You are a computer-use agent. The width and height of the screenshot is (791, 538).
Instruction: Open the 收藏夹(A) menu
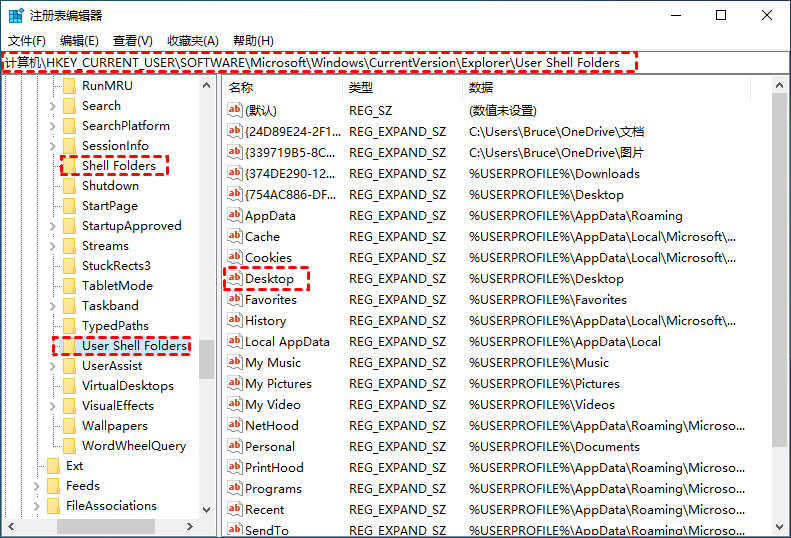pos(193,40)
